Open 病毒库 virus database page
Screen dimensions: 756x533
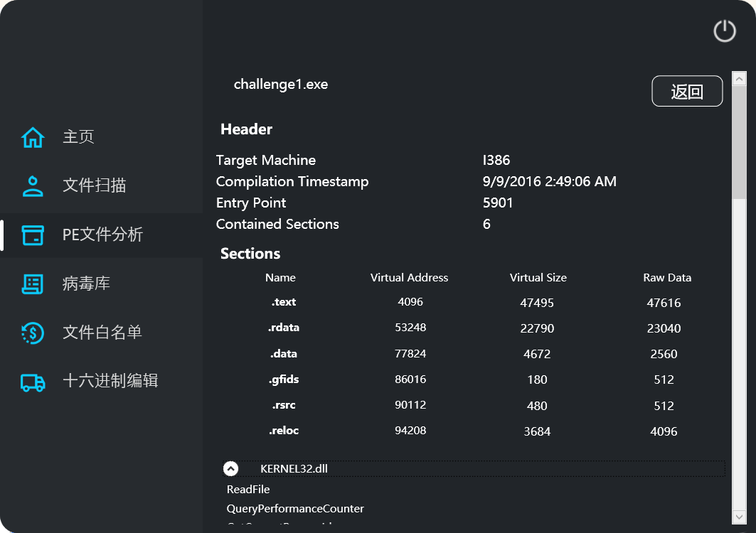[86, 284]
